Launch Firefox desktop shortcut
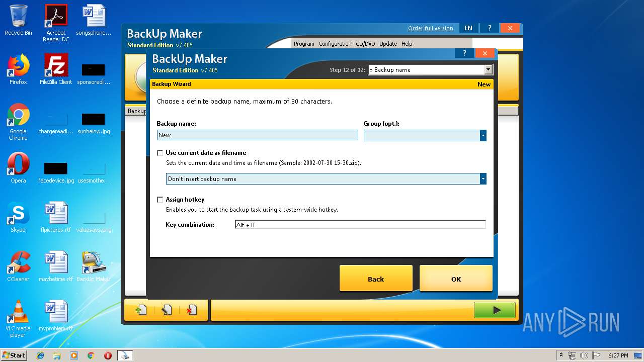The width and height of the screenshot is (644, 362). [18, 69]
